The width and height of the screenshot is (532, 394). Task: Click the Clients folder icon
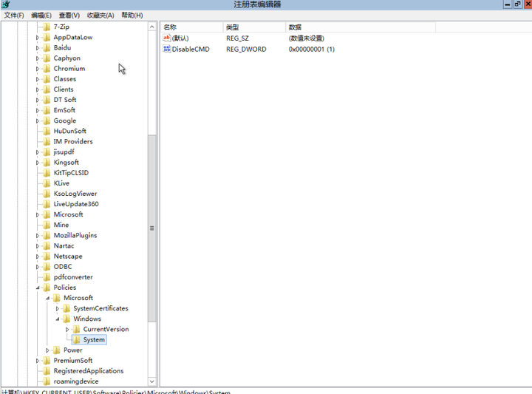pos(47,89)
